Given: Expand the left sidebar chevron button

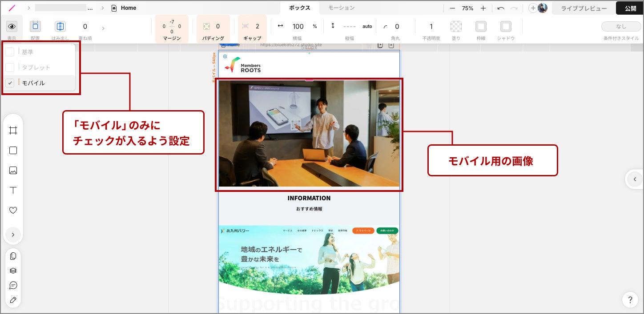Looking at the screenshot, I should (x=13, y=235).
